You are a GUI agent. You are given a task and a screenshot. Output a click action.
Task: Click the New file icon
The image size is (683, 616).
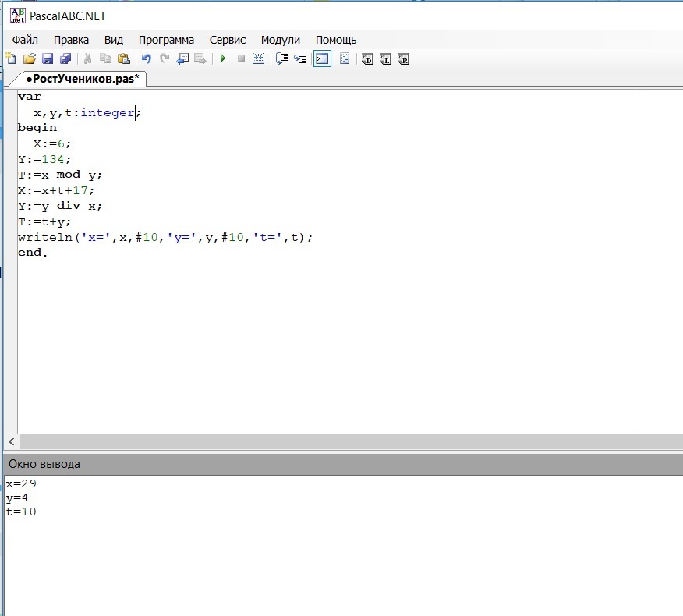[10, 58]
